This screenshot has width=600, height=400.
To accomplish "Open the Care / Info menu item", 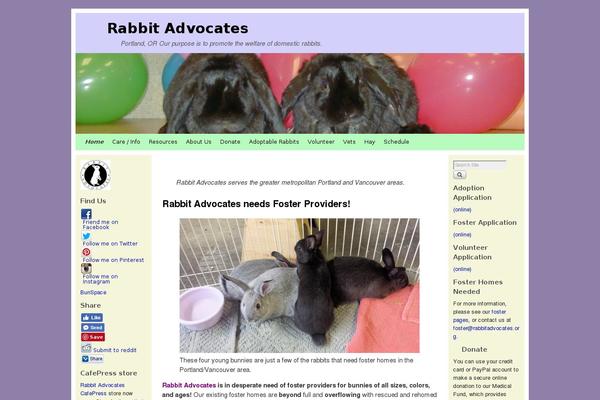I will [x=126, y=142].
